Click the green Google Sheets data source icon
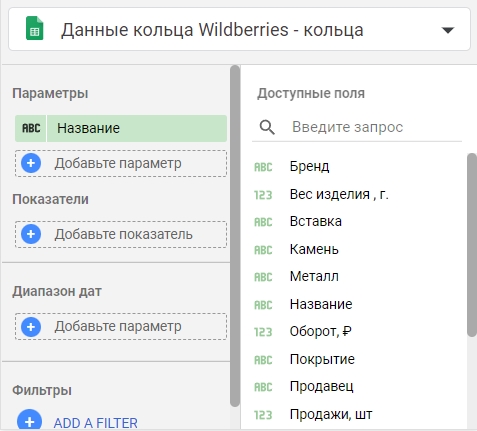 tap(35, 29)
